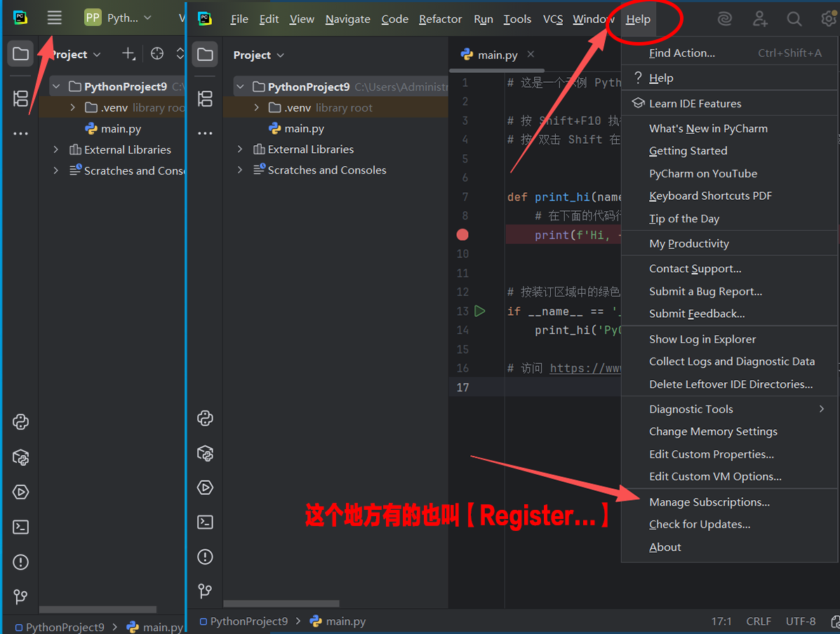Open Diagnostic Tools submenu arrow
Image resolution: width=840 pixels, height=634 pixels.
pyautogui.click(x=822, y=409)
